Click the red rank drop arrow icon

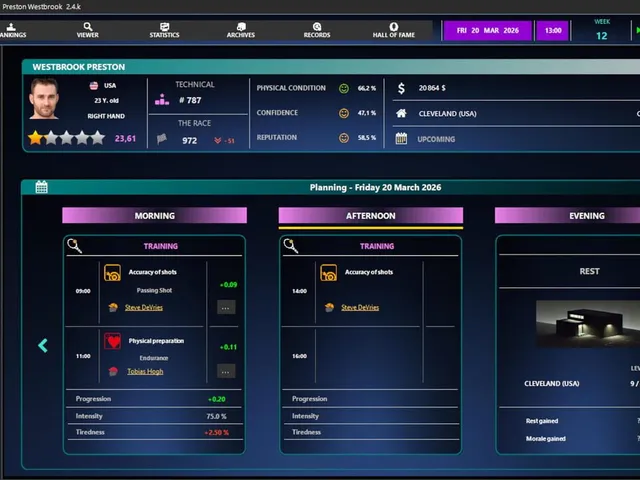click(218, 140)
